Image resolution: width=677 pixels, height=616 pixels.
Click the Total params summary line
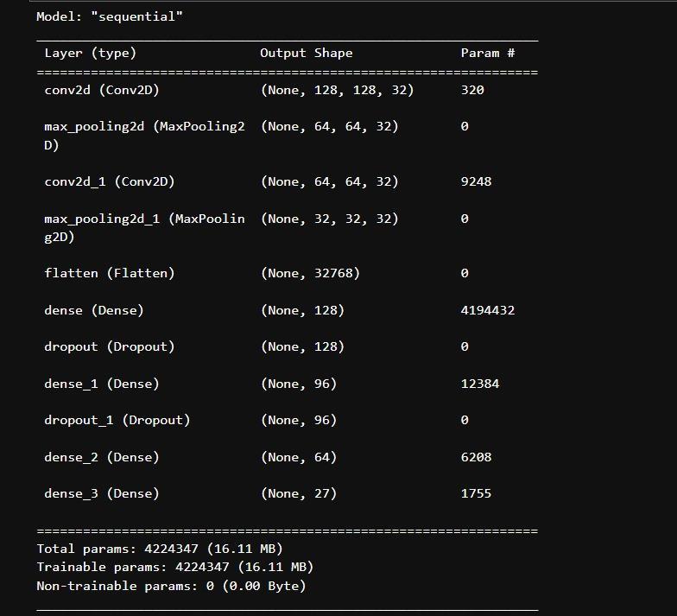point(160,549)
